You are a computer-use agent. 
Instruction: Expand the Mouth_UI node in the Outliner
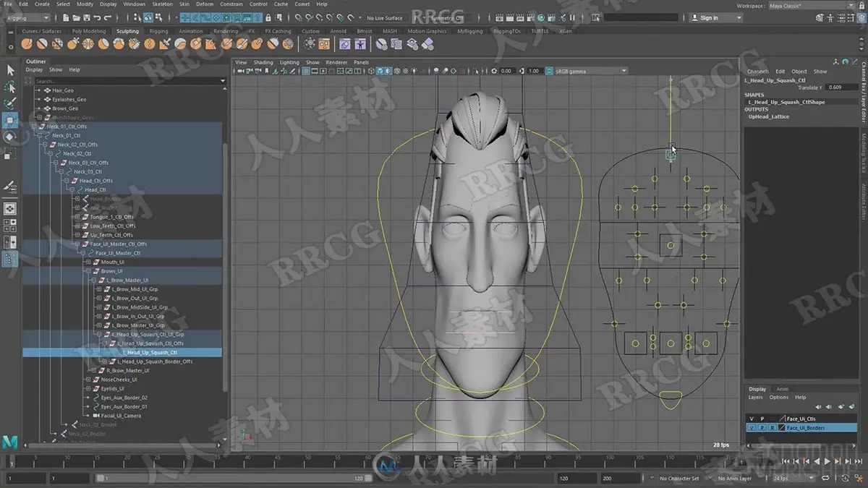(88, 262)
